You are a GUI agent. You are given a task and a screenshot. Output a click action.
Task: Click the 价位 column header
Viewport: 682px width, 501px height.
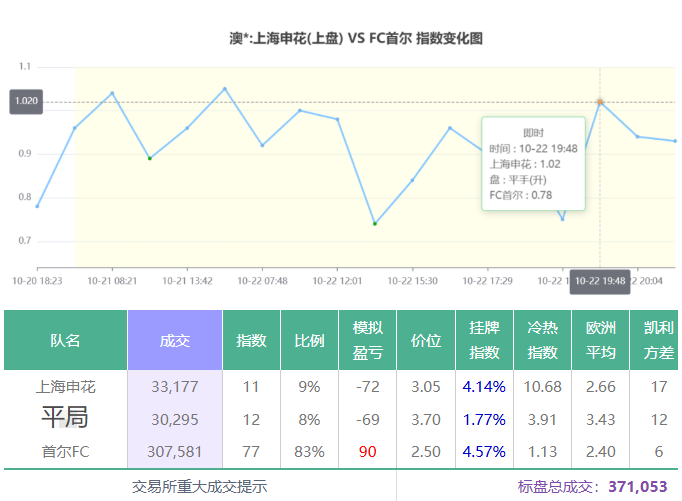click(x=425, y=340)
